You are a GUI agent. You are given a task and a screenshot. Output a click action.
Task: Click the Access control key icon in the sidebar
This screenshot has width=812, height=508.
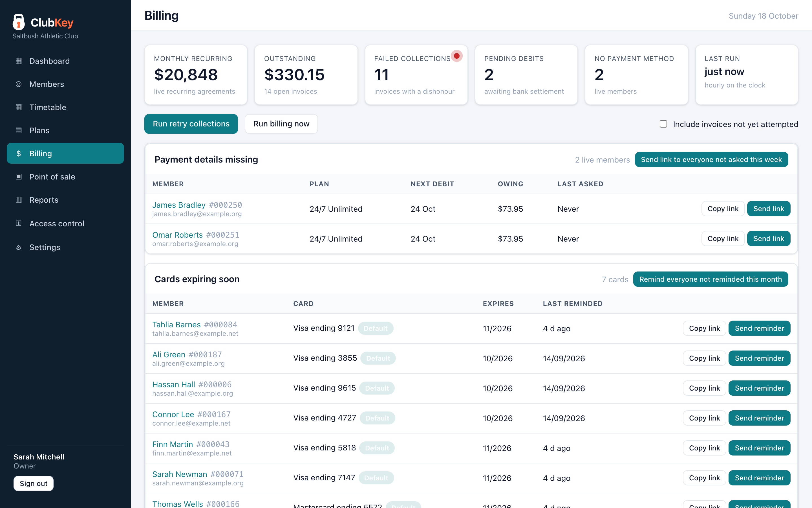pos(19,224)
